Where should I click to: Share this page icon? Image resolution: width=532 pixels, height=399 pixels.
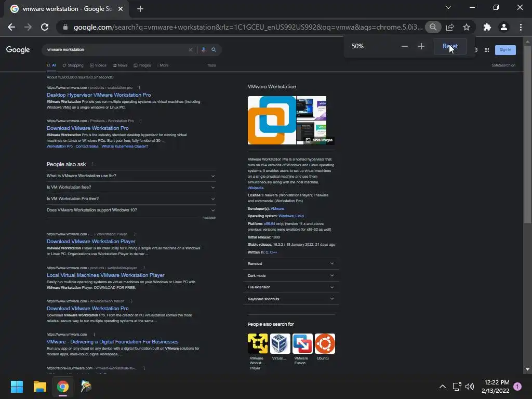[x=450, y=27]
